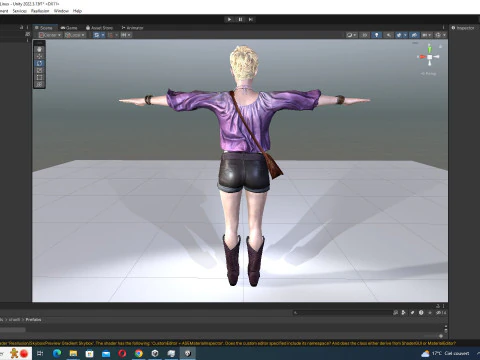
Task: Open the draw mode shading dropdown
Action: point(351,35)
